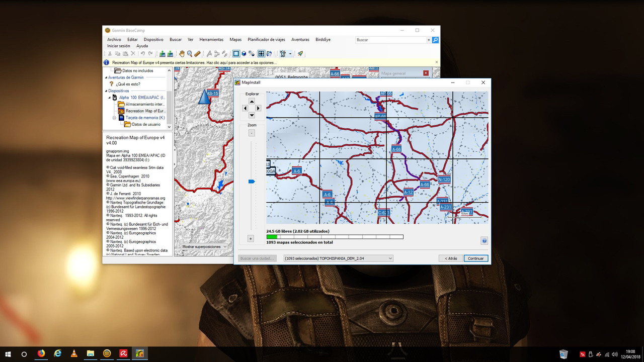Click the zoom in plus button in MapInstall

(251, 238)
